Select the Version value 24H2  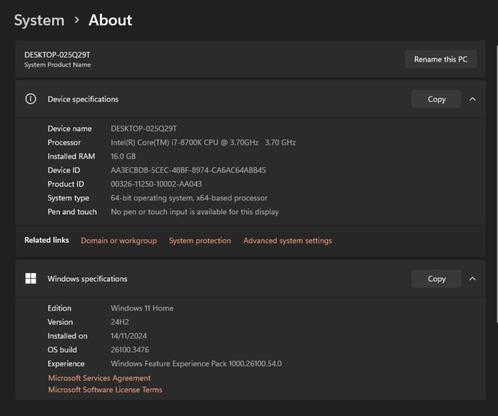(120, 322)
